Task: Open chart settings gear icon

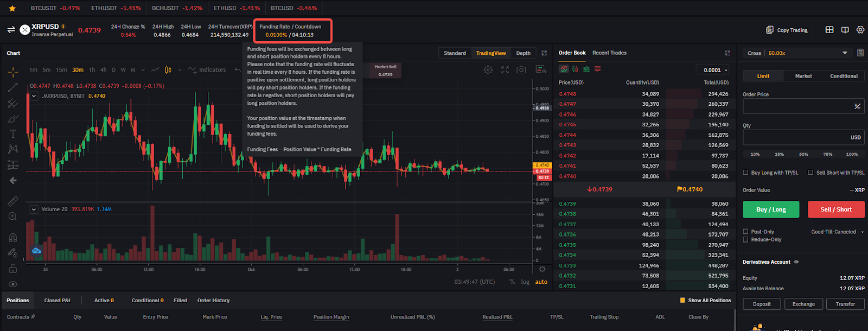Action: [488, 70]
